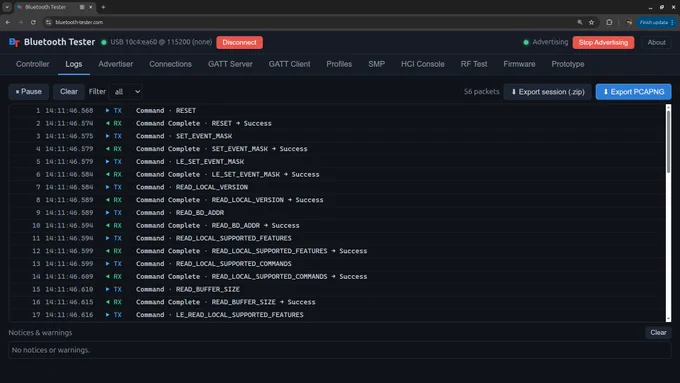Stop Advertising

pyautogui.click(x=603, y=43)
